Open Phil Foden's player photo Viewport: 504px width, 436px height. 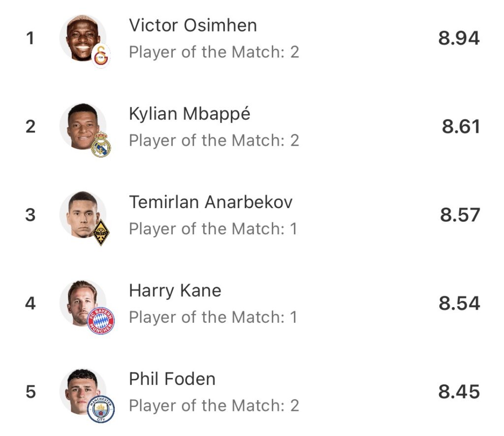[82, 392]
